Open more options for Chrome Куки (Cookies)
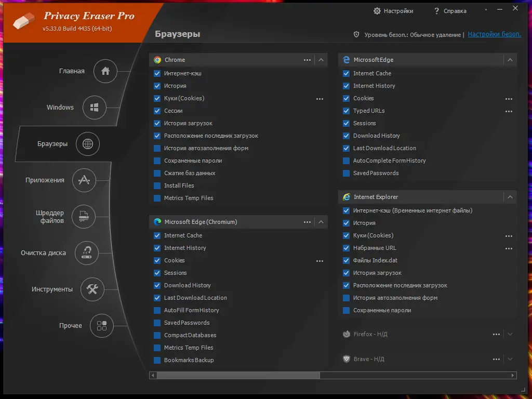 pyautogui.click(x=320, y=98)
